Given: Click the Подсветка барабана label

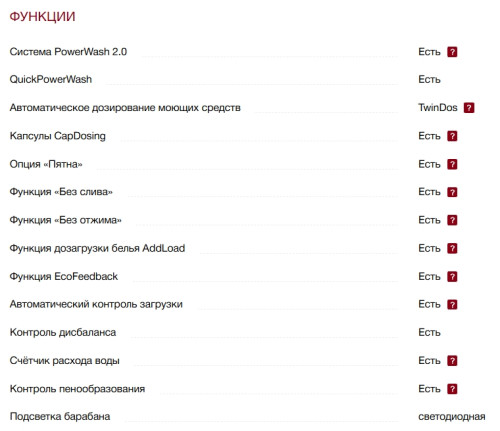Looking at the screenshot, I should click(60, 416).
